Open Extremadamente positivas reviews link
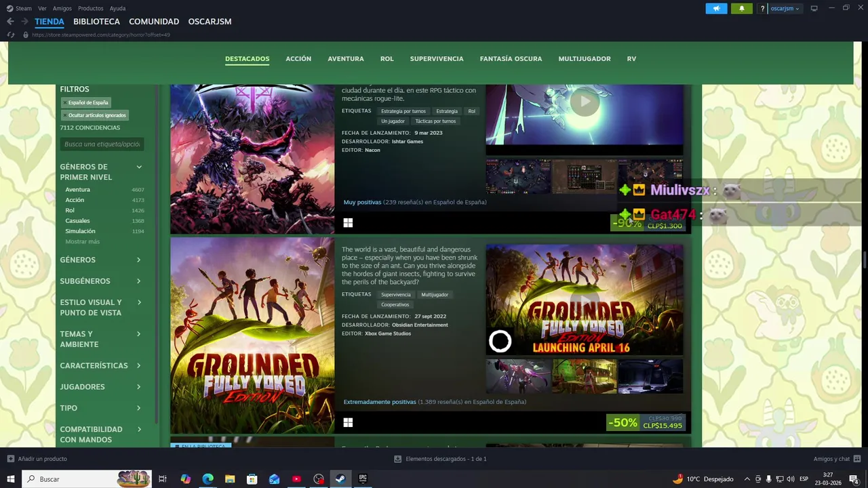This screenshot has width=868, height=488. pos(380,402)
